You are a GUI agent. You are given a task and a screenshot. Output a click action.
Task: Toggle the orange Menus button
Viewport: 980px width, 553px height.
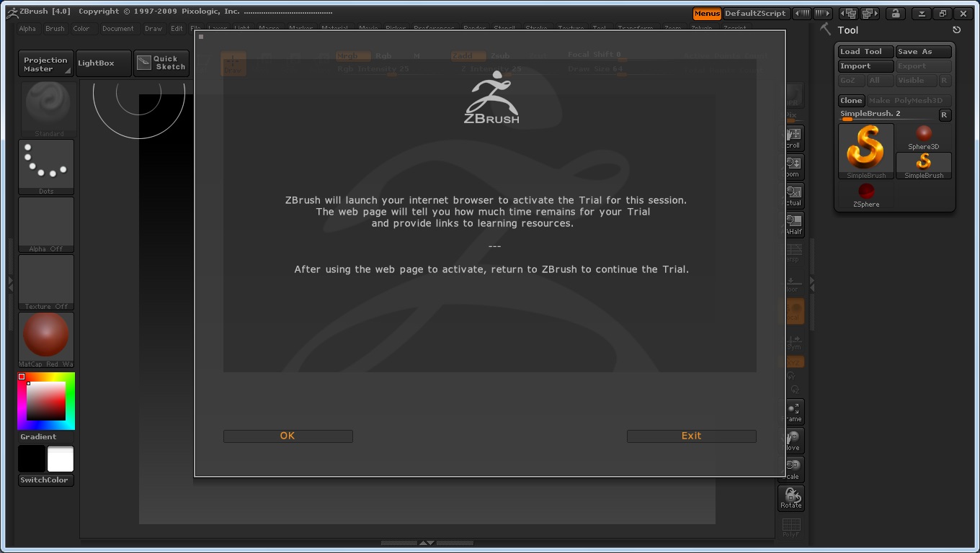click(707, 14)
